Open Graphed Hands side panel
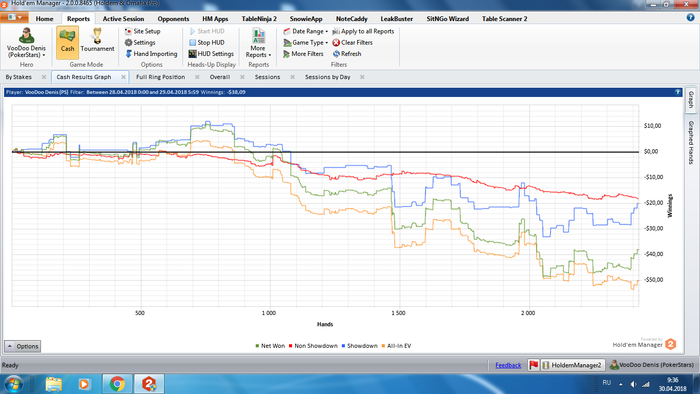 pyautogui.click(x=691, y=143)
